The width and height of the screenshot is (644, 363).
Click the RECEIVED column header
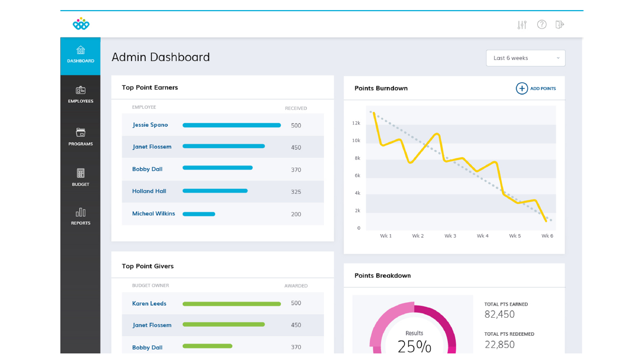click(296, 108)
